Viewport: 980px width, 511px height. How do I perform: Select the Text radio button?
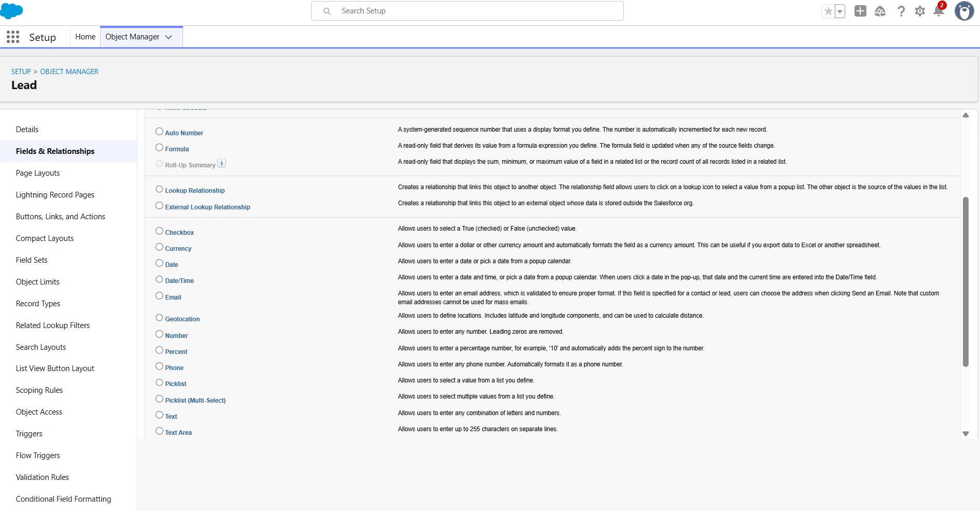(159, 415)
